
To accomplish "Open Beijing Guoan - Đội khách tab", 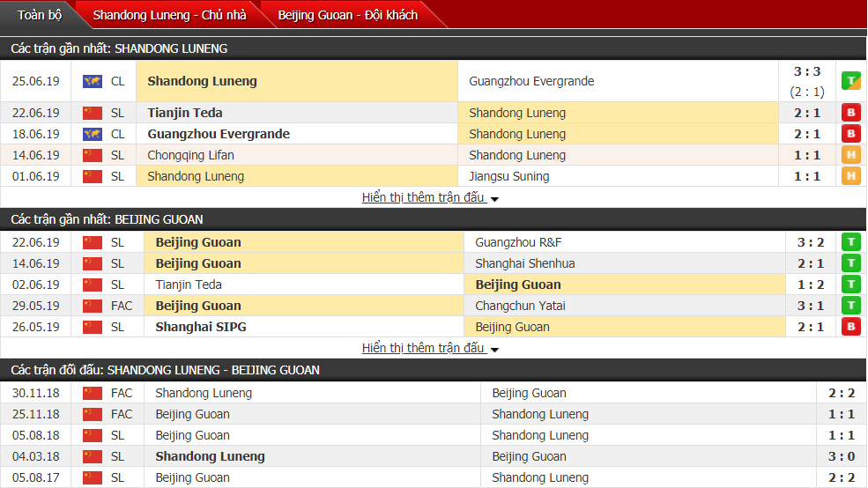I will coord(348,15).
